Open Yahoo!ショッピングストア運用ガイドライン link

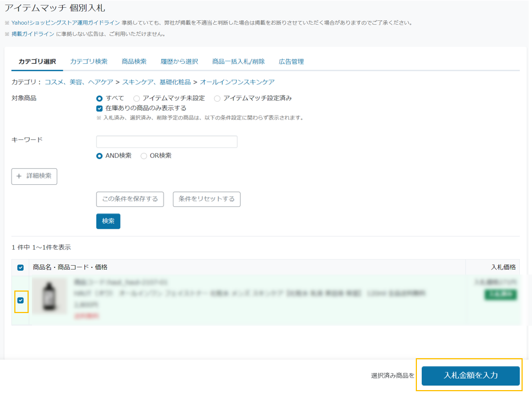66,23
